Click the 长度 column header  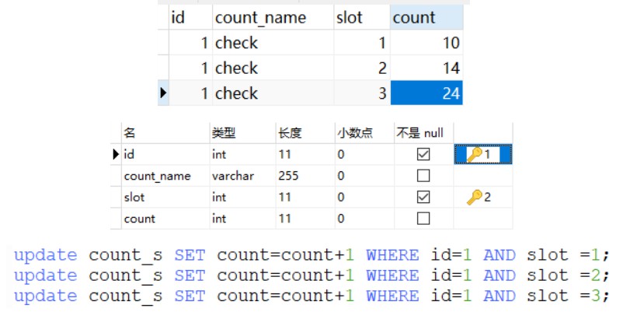305,133
